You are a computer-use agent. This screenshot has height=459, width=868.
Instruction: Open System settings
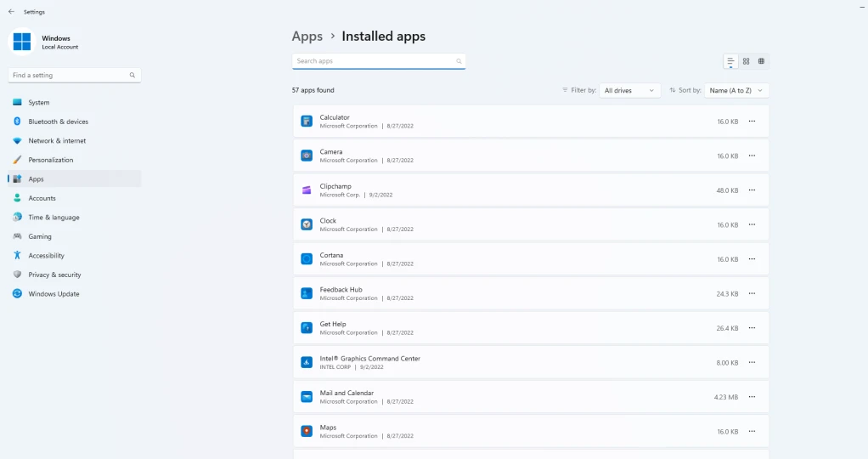click(x=75, y=103)
